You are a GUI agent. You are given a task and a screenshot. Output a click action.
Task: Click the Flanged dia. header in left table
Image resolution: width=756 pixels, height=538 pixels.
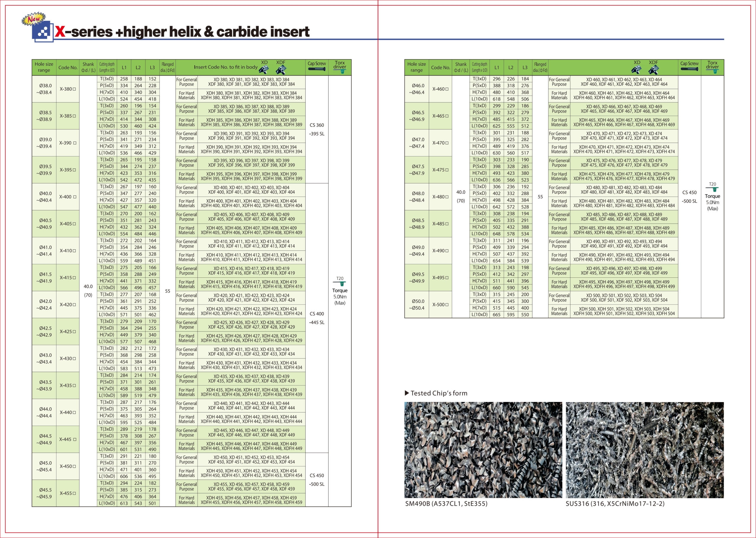coord(167,67)
